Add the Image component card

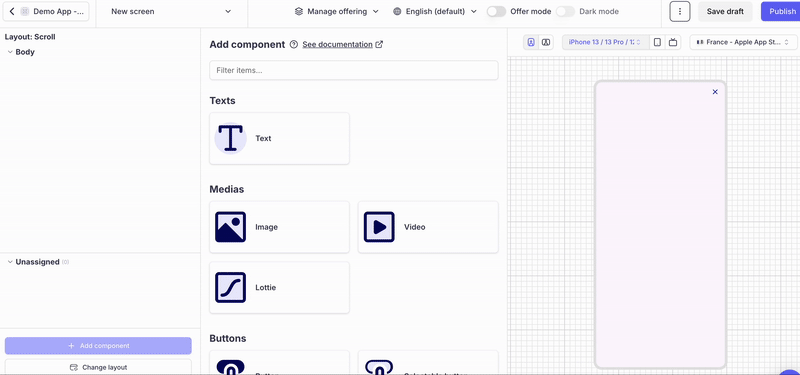tap(280, 227)
